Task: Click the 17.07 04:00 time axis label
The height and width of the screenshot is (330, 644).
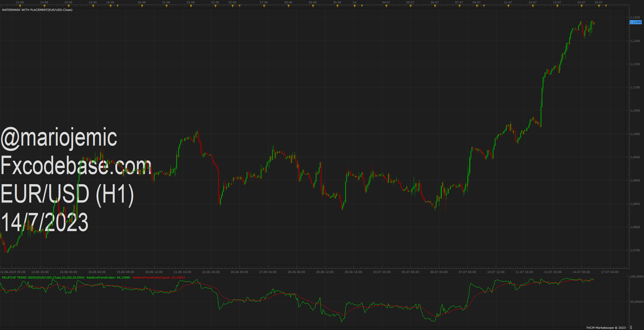Action: (x=610, y=272)
